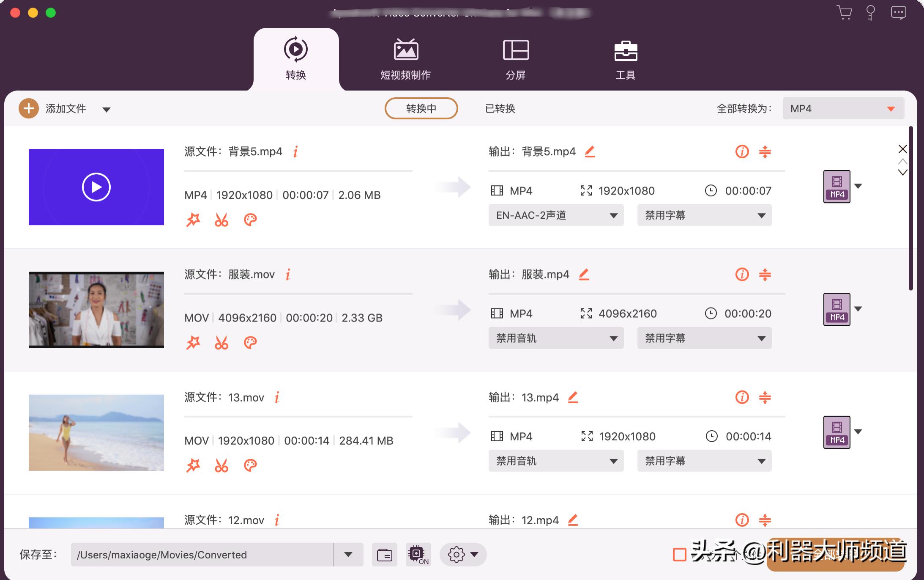This screenshot has height=580, width=924.
Task: Click the 添加文件 button to add files
Action: pyautogui.click(x=55, y=108)
